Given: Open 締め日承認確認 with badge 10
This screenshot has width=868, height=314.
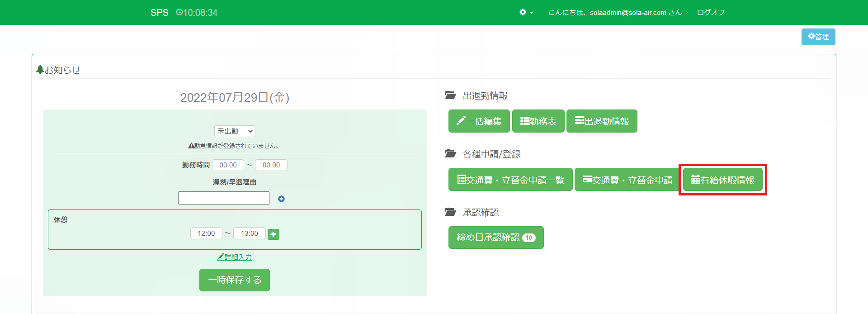Looking at the screenshot, I should click(495, 238).
